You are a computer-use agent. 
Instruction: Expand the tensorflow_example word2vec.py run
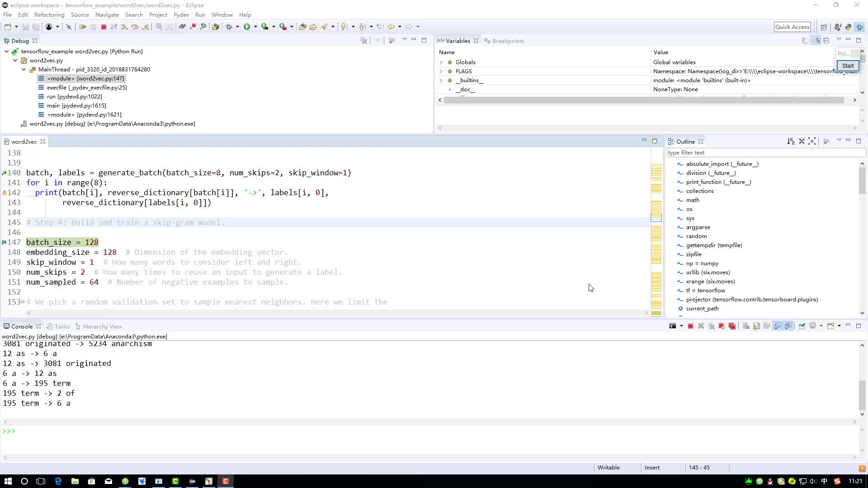click(x=6, y=51)
